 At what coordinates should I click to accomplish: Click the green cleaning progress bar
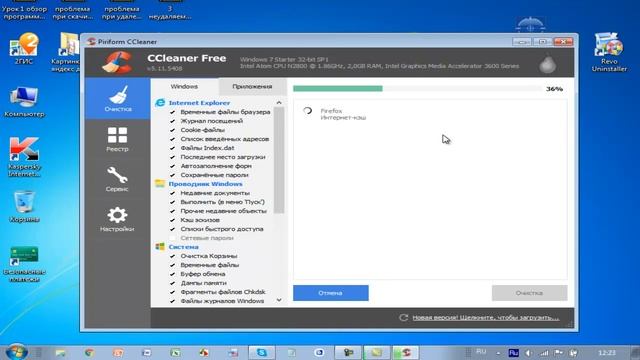coord(338,89)
